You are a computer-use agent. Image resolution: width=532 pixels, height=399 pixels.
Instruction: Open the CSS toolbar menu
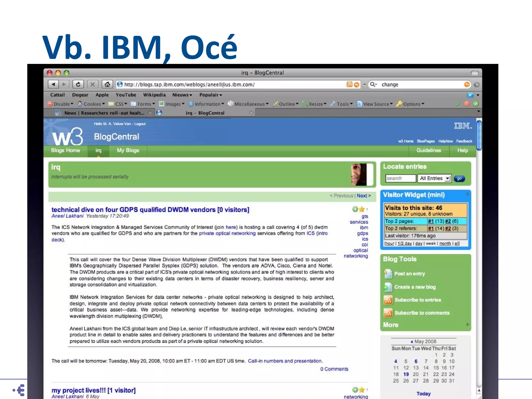(x=118, y=104)
